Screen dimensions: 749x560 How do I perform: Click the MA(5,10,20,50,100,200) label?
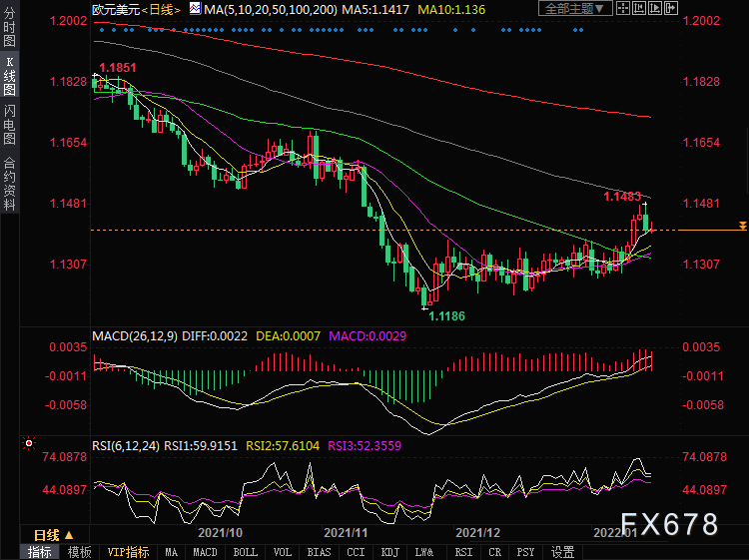pos(270,10)
